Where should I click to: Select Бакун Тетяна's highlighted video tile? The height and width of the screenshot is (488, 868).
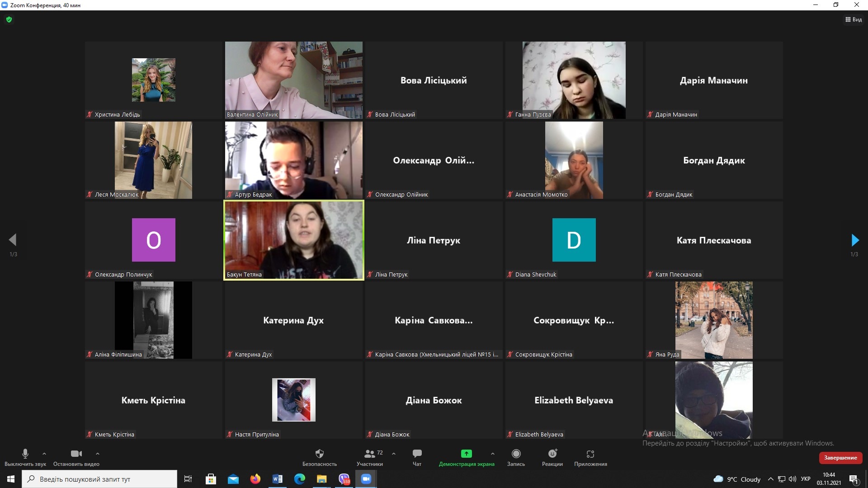[x=294, y=240]
